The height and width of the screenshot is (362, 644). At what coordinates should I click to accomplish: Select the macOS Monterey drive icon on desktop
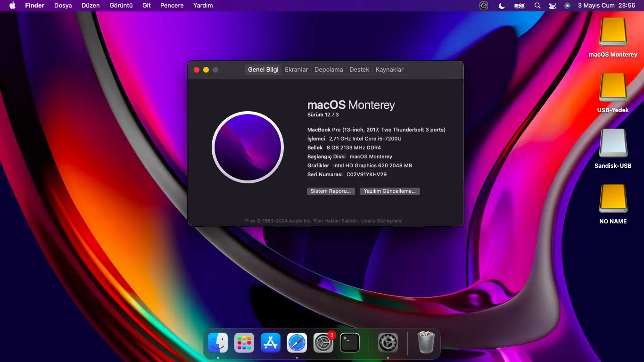coord(613,32)
